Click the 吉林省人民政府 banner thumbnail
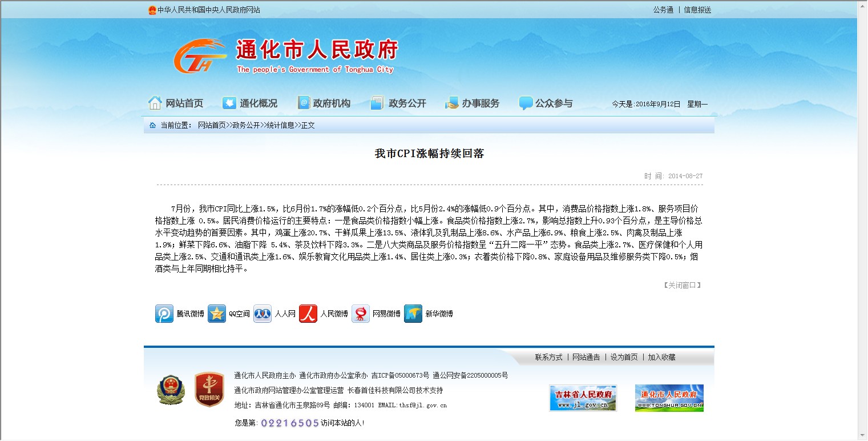Image resolution: width=868 pixels, height=441 pixels. tap(583, 398)
